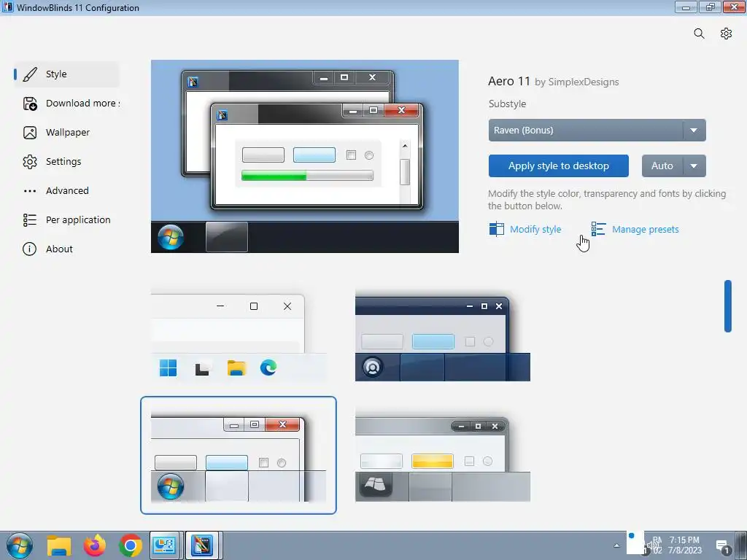This screenshot has width=747, height=560.
Task: Open the notification center icon
Action: 723,547
